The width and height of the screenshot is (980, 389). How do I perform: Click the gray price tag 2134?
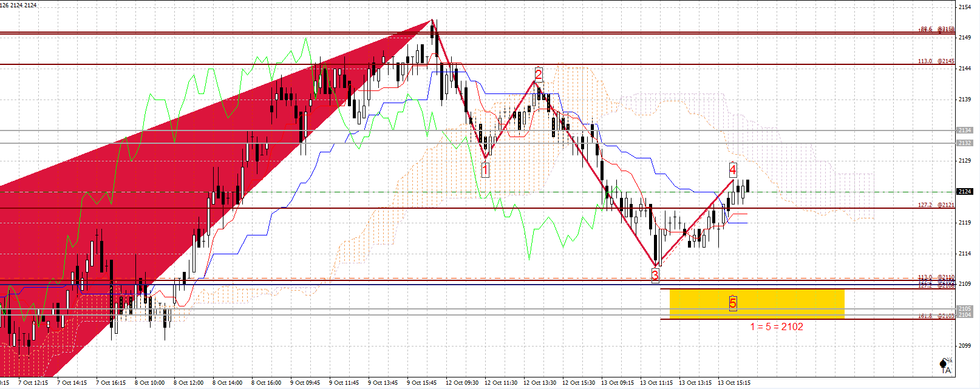pyautogui.click(x=965, y=130)
